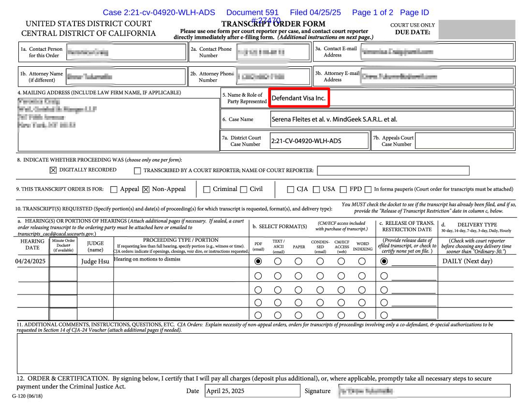This screenshot has height=411, width=532.
Task: Click the DAILY (Next day) delivery type cell
Action: click(x=476, y=261)
